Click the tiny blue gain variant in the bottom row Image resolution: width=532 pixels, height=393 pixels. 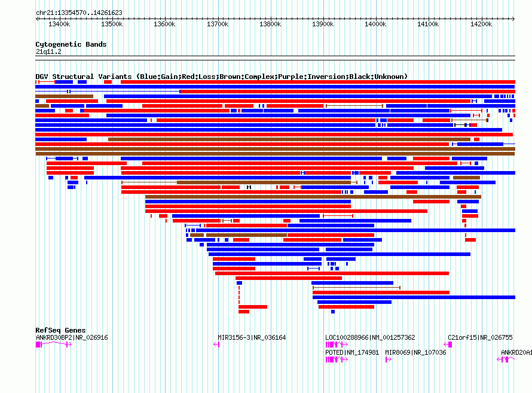(333, 312)
